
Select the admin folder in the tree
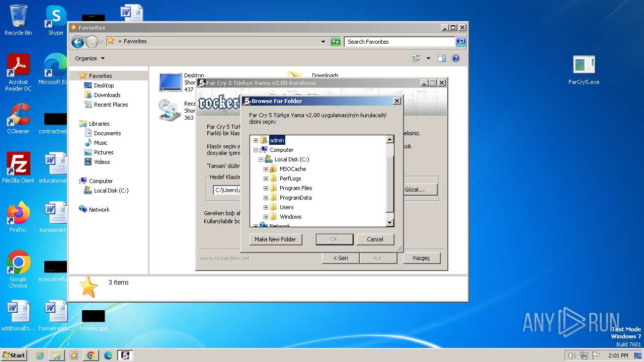point(277,140)
